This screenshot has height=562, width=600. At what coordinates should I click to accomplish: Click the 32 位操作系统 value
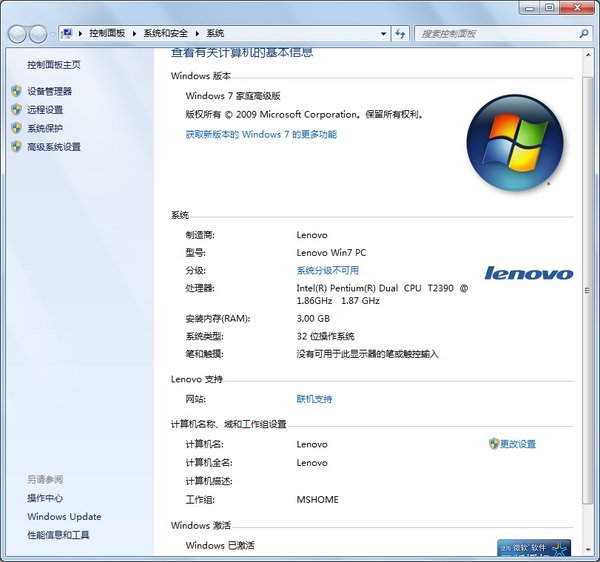(x=325, y=336)
